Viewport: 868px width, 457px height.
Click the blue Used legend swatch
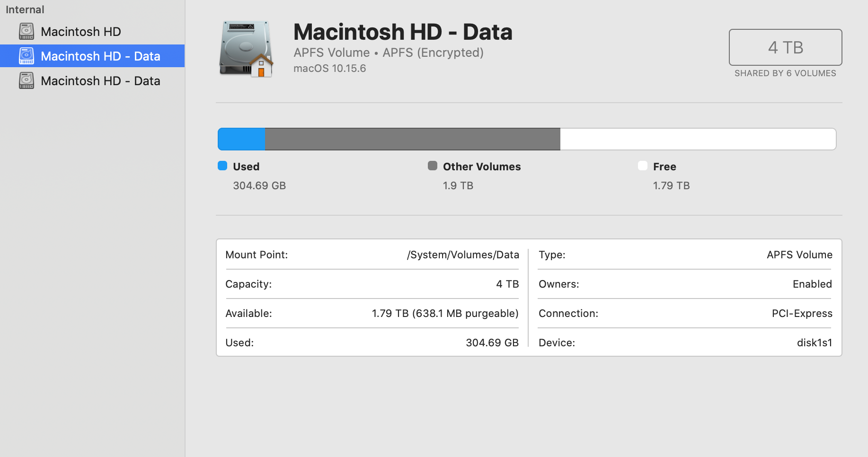coord(222,166)
